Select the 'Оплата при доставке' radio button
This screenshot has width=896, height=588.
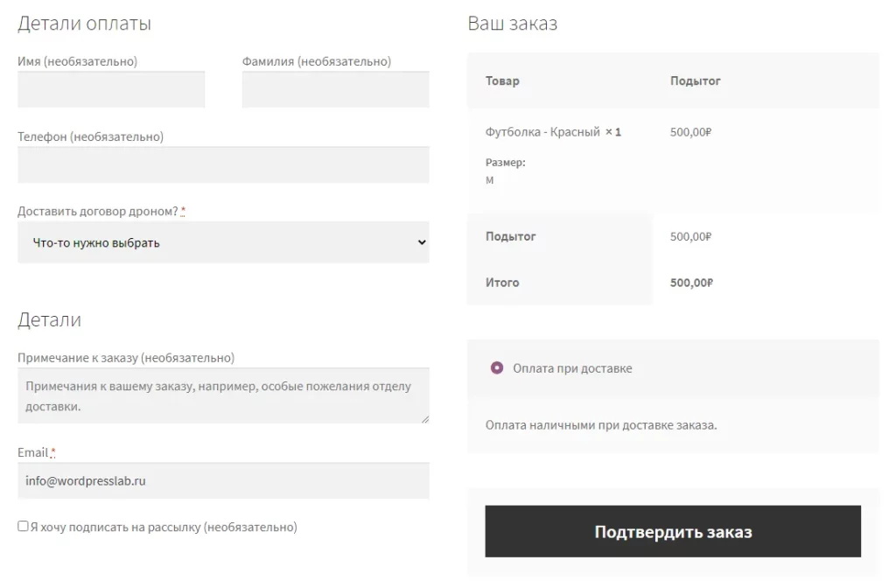[497, 368]
